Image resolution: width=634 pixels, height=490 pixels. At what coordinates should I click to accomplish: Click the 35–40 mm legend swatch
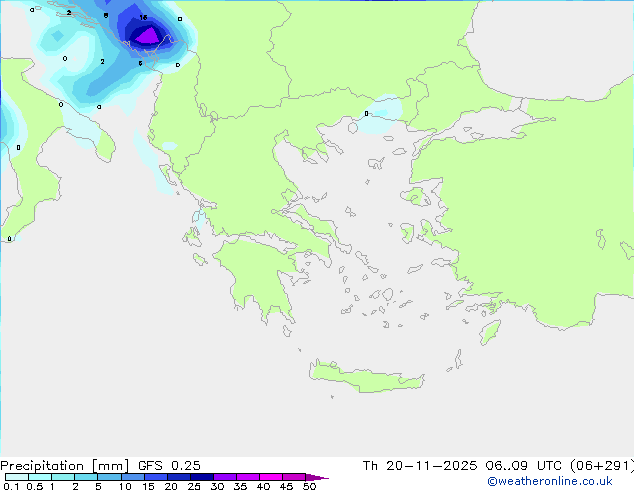(248, 477)
